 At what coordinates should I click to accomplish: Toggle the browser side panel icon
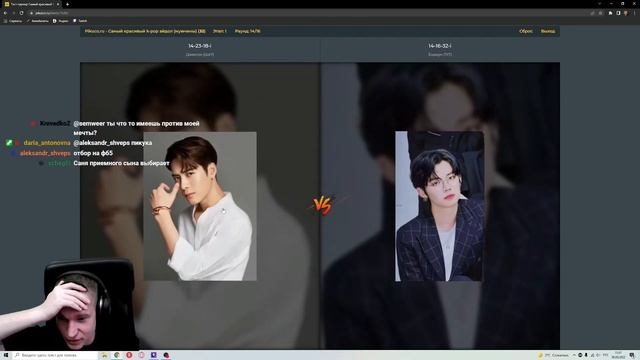point(618,13)
